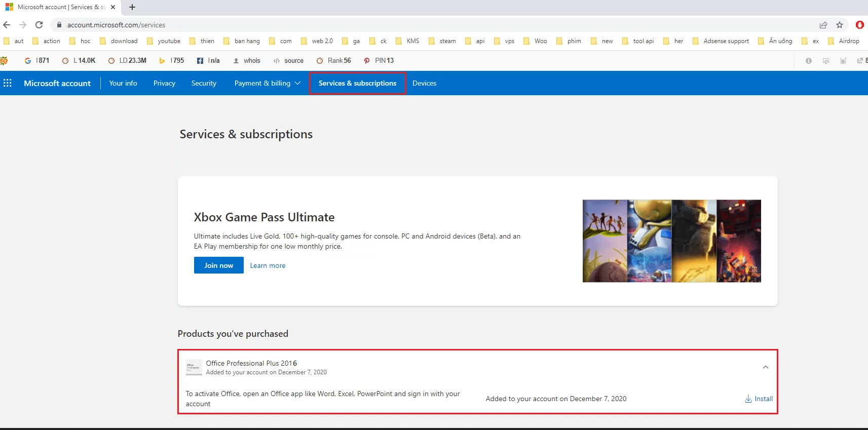Screen dimensions: 868x430
Task: Click the Pinterest 'PIN 13' metric
Action: click(x=379, y=60)
